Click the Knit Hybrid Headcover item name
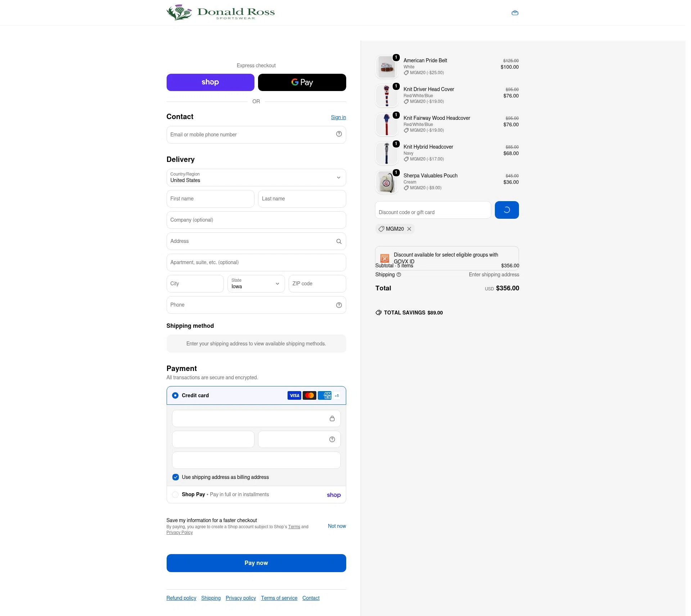691x616 pixels. pyautogui.click(x=428, y=147)
